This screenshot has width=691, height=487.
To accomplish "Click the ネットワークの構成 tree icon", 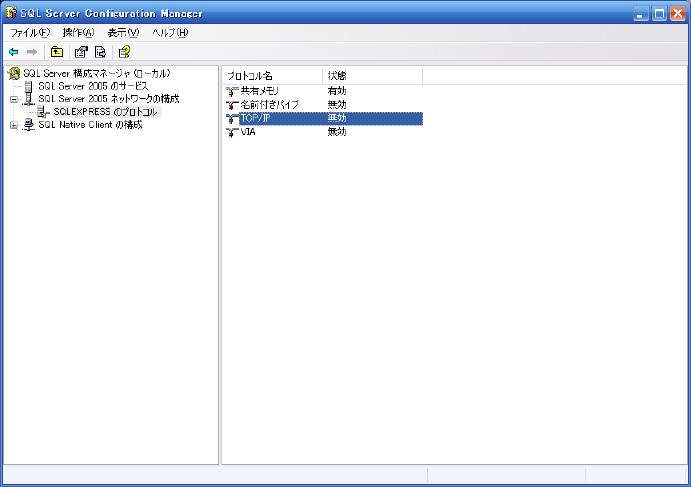I will coord(29,99).
